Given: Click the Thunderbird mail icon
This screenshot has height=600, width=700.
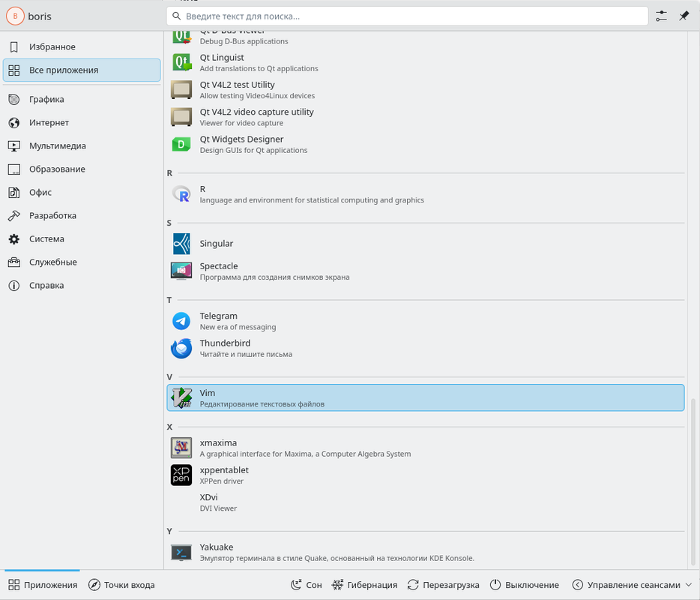Looking at the screenshot, I should point(181,349).
